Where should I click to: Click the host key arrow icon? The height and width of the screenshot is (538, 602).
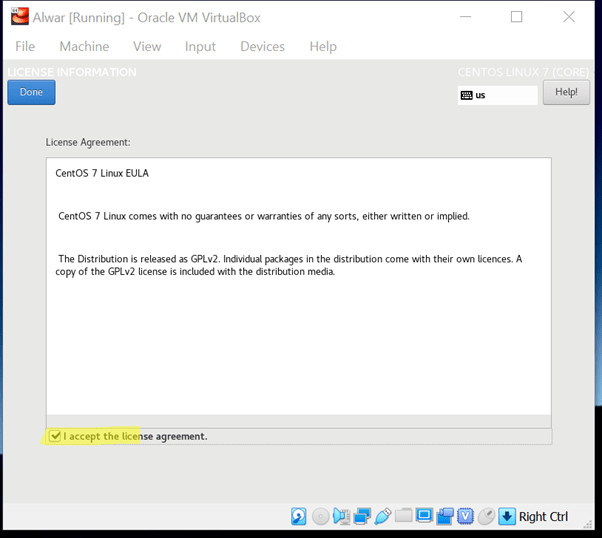(507, 516)
